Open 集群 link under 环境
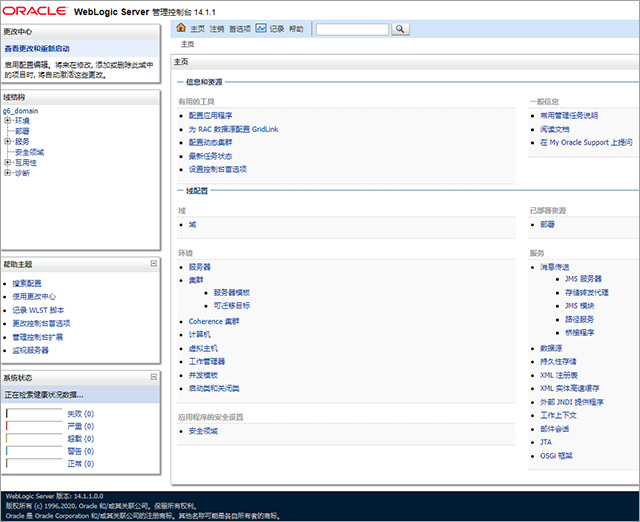 coord(196,280)
